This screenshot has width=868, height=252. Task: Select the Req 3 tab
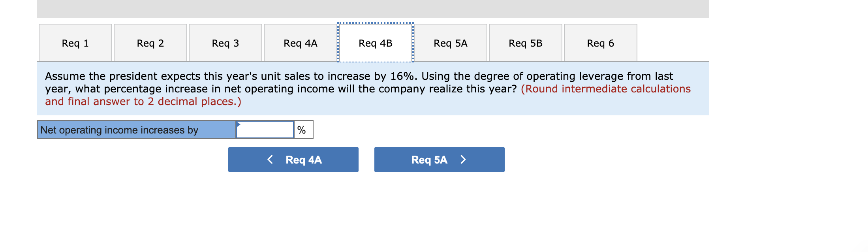pyautogui.click(x=225, y=43)
